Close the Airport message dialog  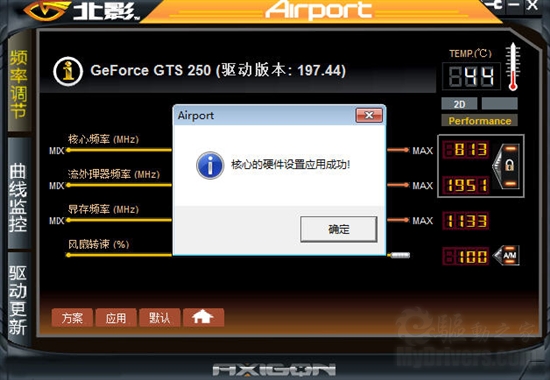click(369, 115)
